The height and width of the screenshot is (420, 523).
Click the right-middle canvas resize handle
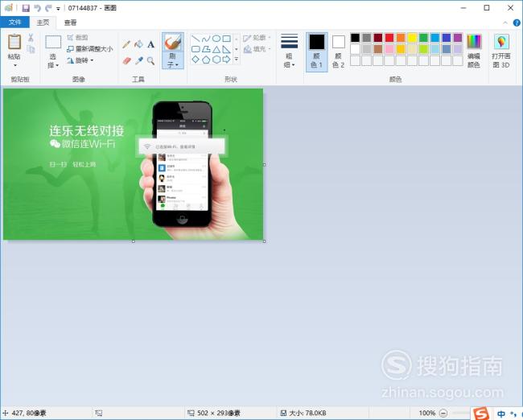[x=265, y=164]
